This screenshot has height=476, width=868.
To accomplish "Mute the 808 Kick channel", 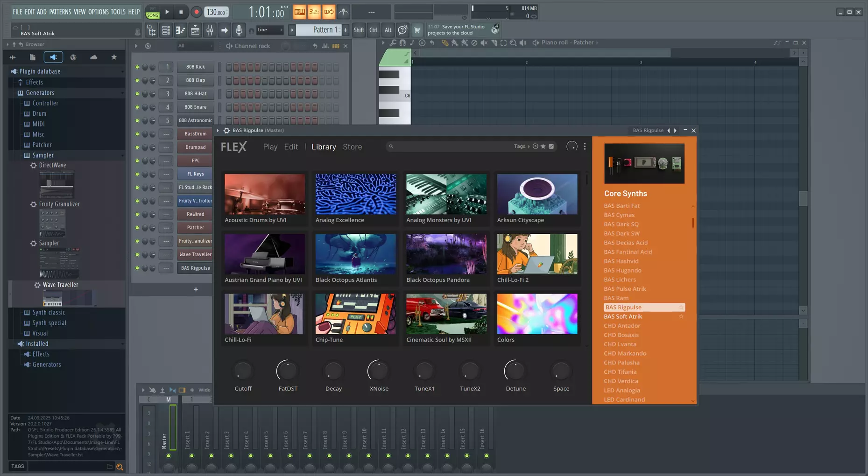I will (x=137, y=67).
